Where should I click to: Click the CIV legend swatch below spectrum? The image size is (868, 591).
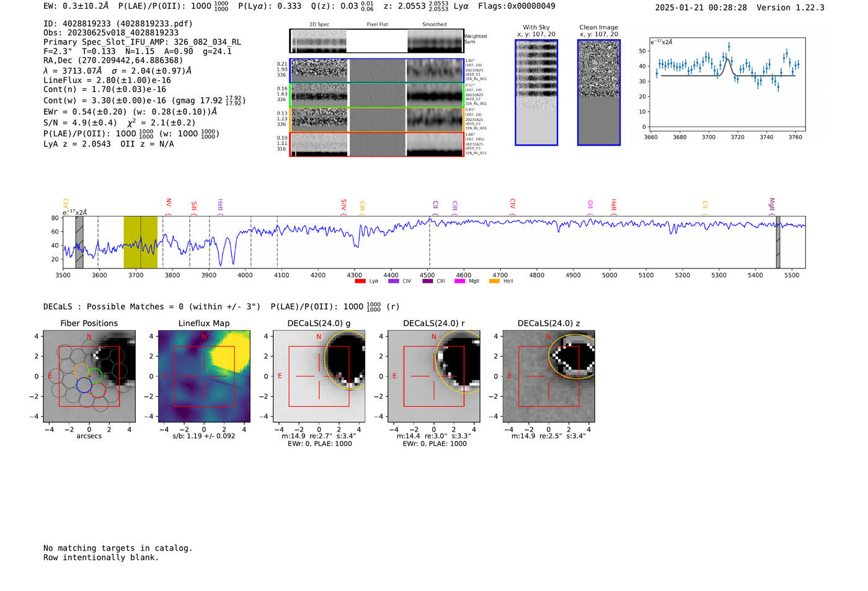pos(393,281)
